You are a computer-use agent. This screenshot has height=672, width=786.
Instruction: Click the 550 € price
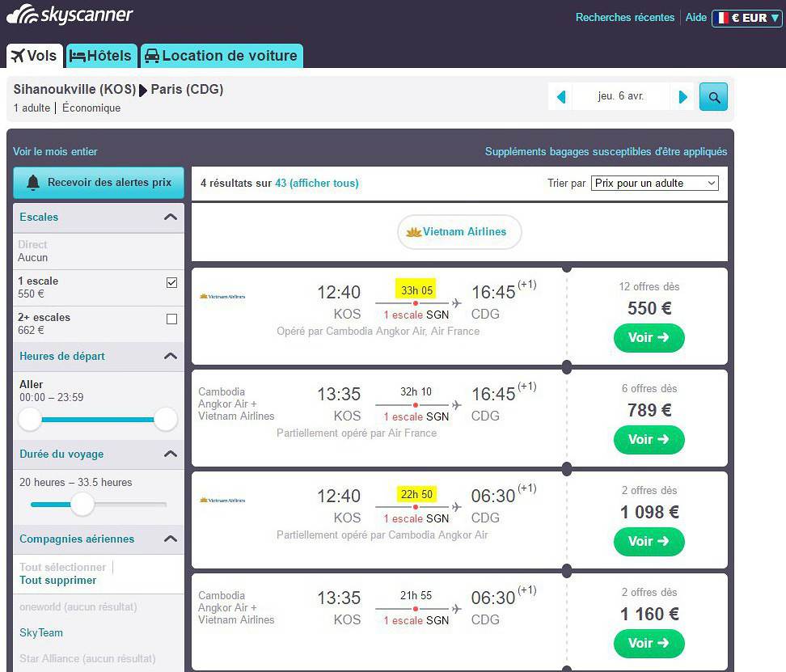click(649, 308)
